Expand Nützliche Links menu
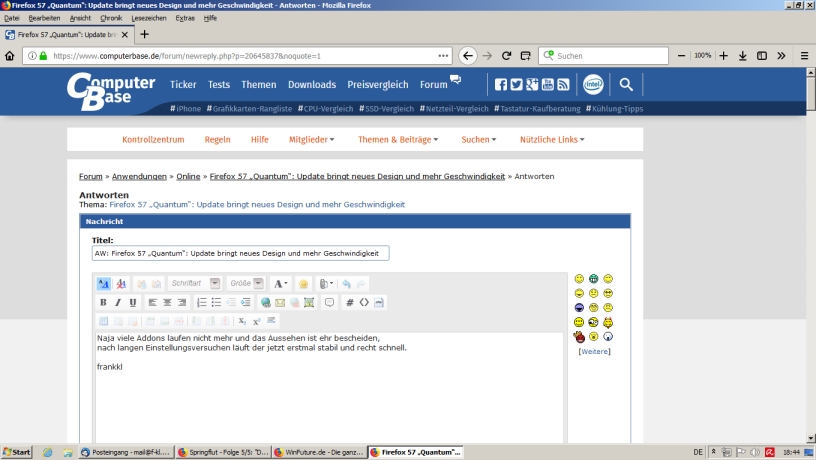Screen dimensions: 816x460 coord(552,139)
